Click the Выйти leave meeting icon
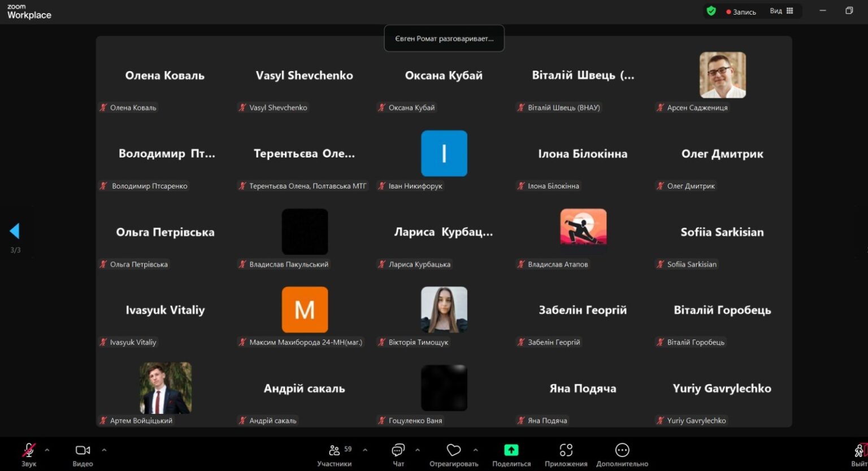 point(860,453)
